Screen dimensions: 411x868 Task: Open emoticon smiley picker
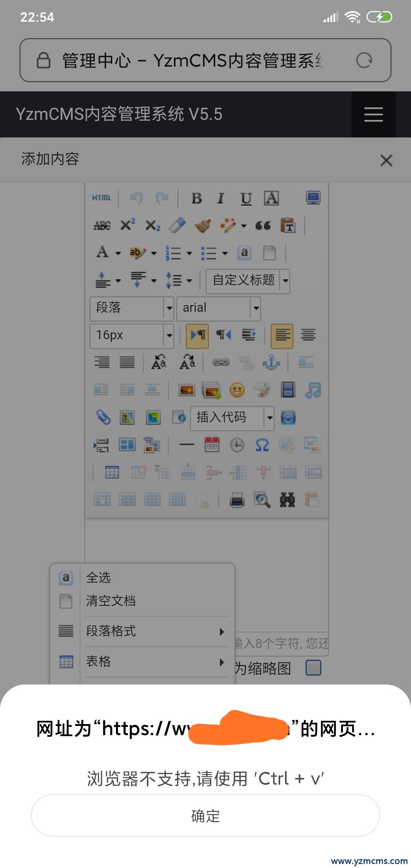tap(237, 390)
